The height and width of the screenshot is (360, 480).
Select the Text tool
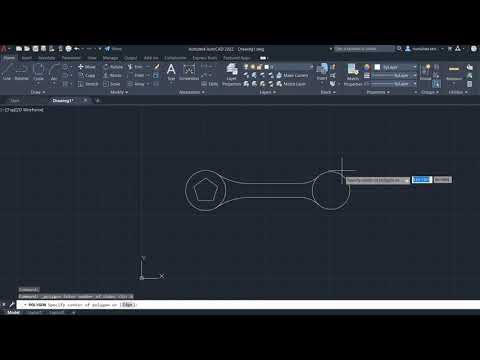point(171,71)
